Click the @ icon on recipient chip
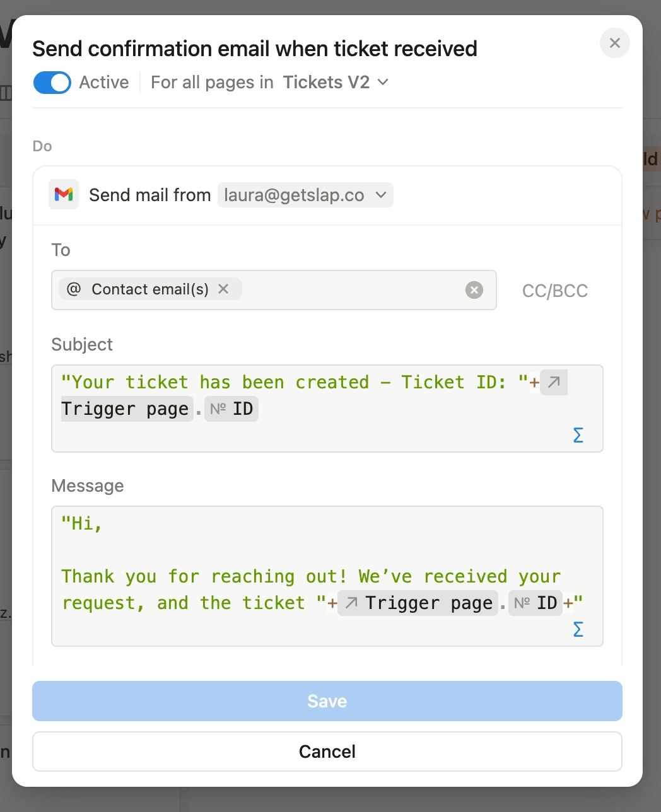 click(x=74, y=289)
